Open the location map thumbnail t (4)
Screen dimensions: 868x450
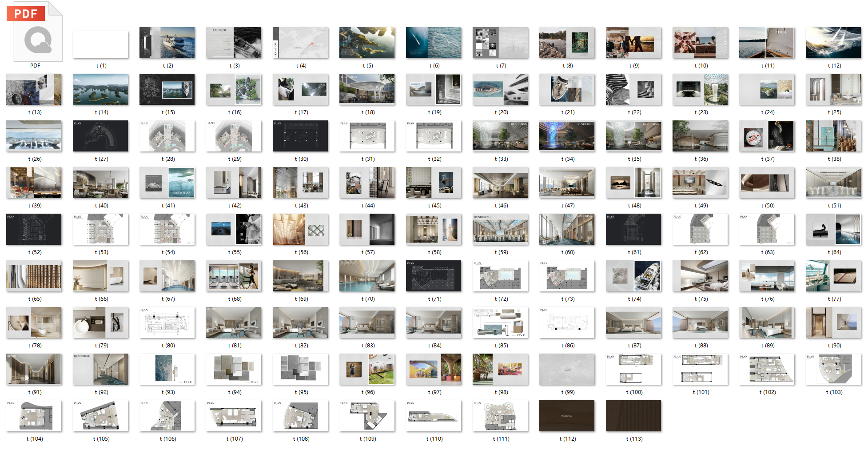300,43
